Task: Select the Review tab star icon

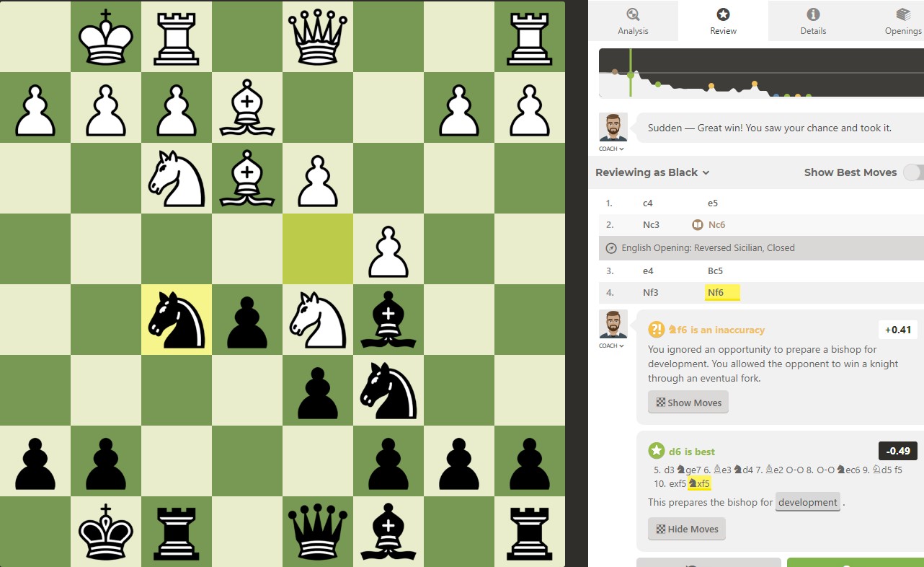Action: [x=723, y=14]
